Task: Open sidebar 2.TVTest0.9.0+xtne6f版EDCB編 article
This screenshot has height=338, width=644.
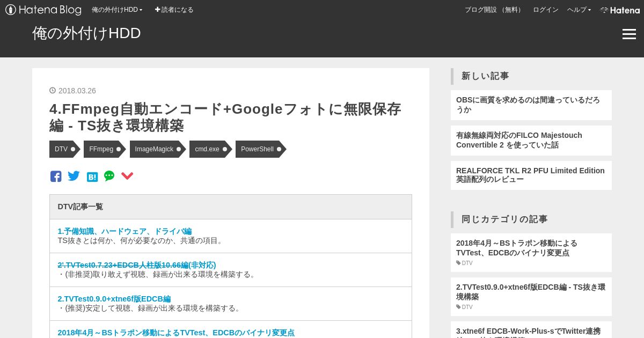Action: pos(531,292)
